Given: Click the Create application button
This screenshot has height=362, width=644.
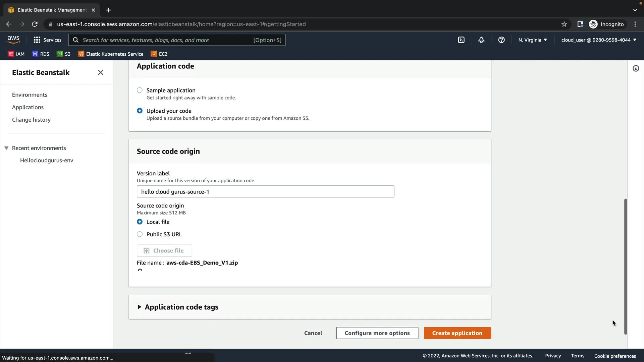Looking at the screenshot, I should [x=457, y=333].
